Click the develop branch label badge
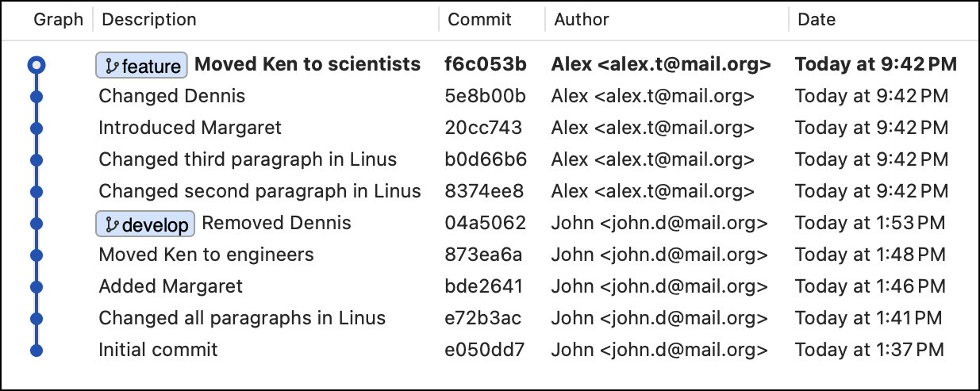 click(x=146, y=224)
